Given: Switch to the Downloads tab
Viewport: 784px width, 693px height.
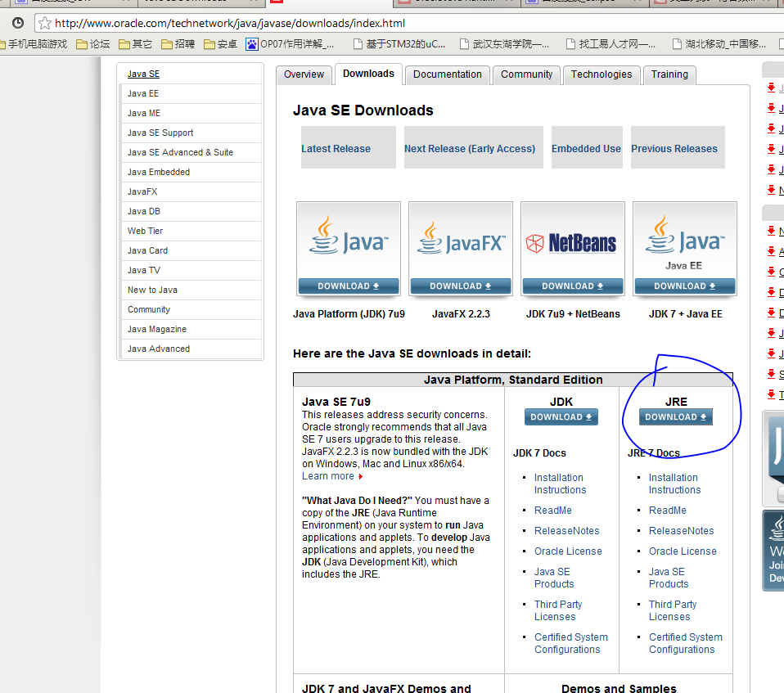Looking at the screenshot, I should pyautogui.click(x=368, y=74).
